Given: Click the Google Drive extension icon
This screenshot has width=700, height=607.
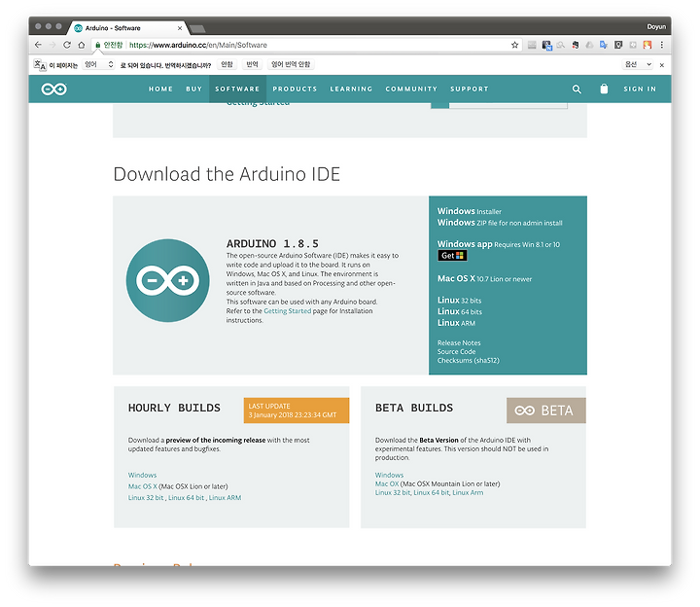Looking at the screenshot, I should 589,45.
